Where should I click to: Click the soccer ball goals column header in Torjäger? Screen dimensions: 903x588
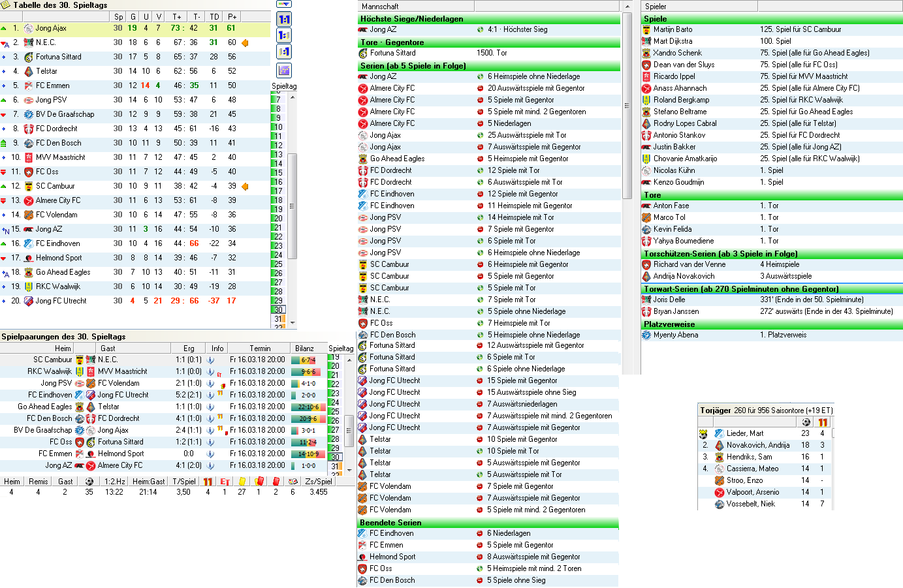pos(806,422)
